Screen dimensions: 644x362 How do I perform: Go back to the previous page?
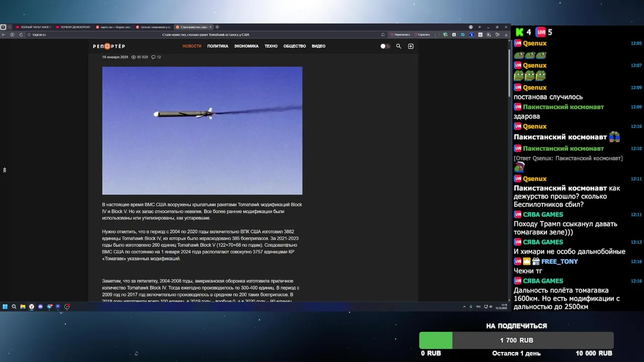click(4, 35)
